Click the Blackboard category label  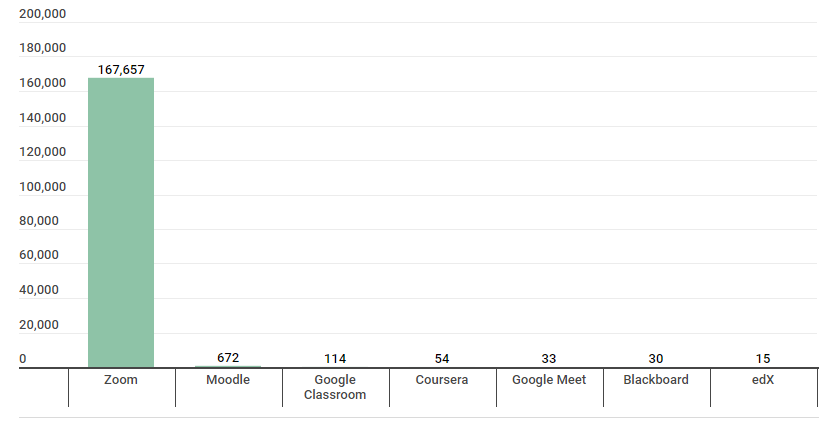point(656,380)
